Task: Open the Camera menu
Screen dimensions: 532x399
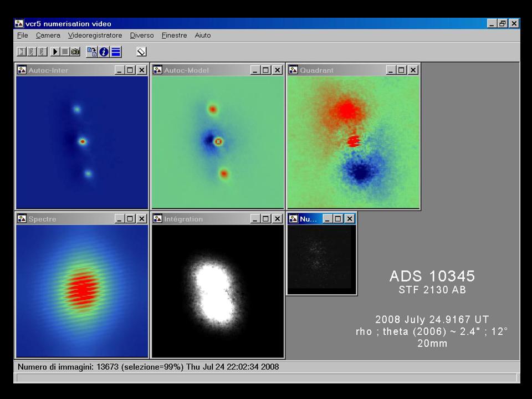Action: coord(48,35)
